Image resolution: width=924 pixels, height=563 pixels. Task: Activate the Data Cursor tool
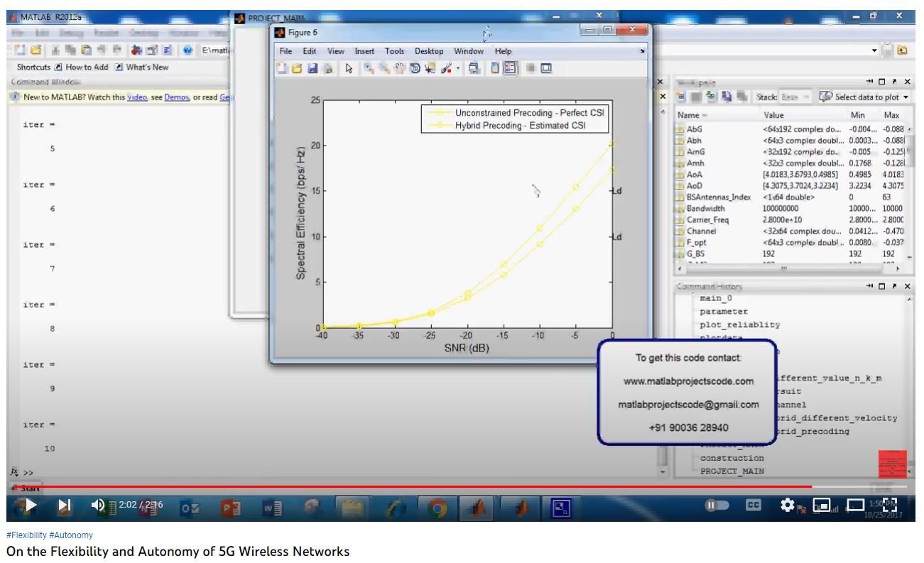pyautogui.click(x=429, y=69)
